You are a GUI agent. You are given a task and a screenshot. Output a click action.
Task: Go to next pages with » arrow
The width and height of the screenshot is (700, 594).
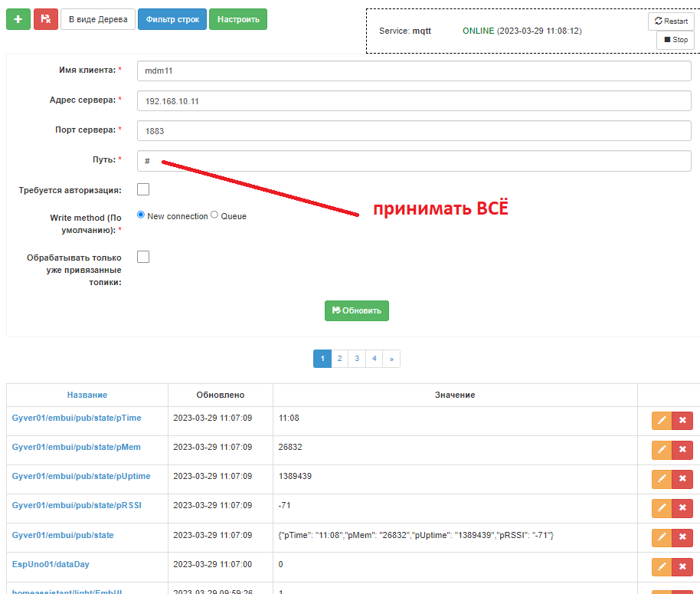point(391,359)
